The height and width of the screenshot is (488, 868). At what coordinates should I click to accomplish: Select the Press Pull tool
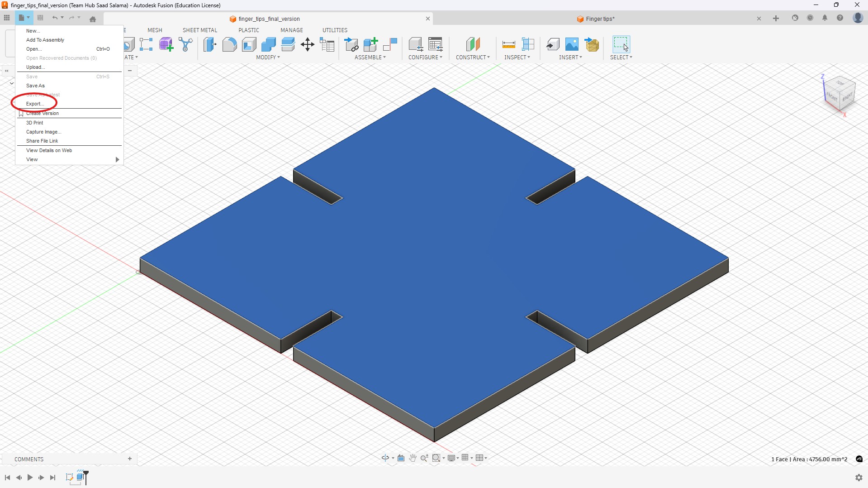pyautogui.click(x=210, y=44)
